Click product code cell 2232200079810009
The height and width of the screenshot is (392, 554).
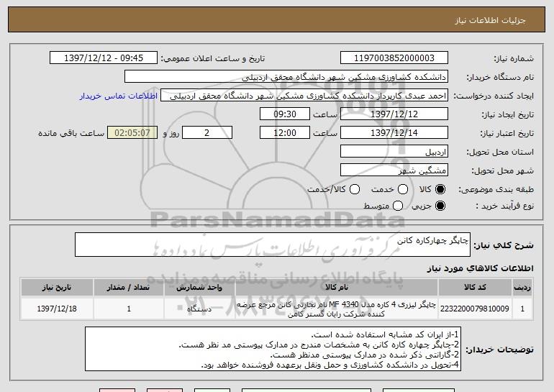pos(475,309)
